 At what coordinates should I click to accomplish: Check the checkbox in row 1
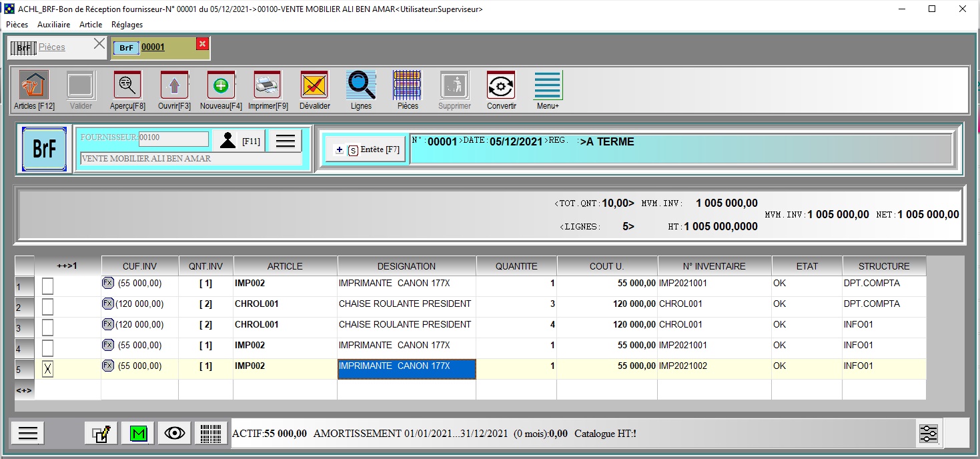(x=47, y=286)
